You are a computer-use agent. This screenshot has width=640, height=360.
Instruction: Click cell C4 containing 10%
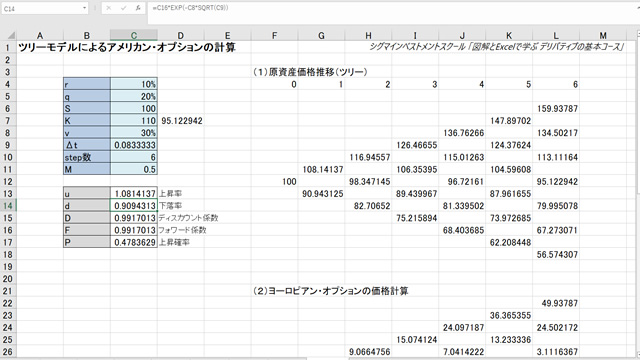(x=134, y=84)
